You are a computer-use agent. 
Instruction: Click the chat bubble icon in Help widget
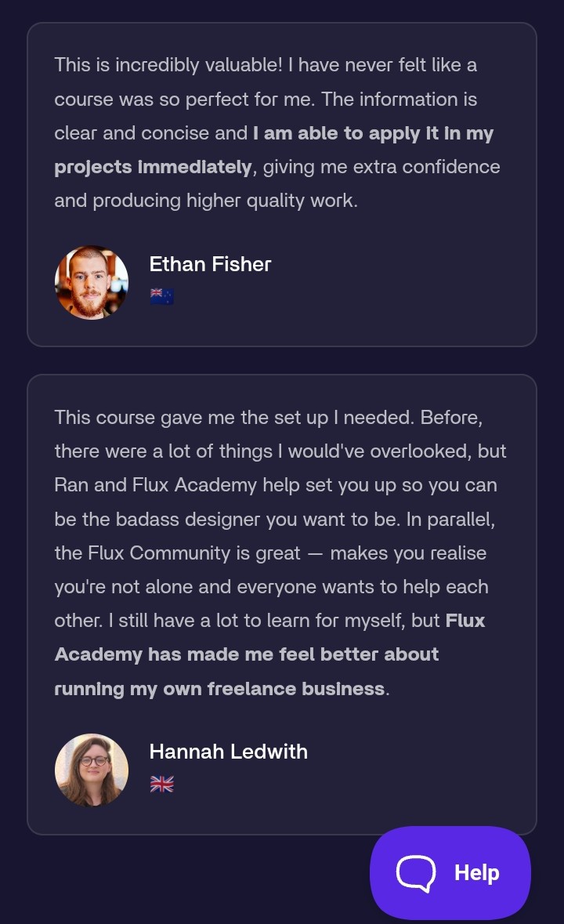click(416, 873)
